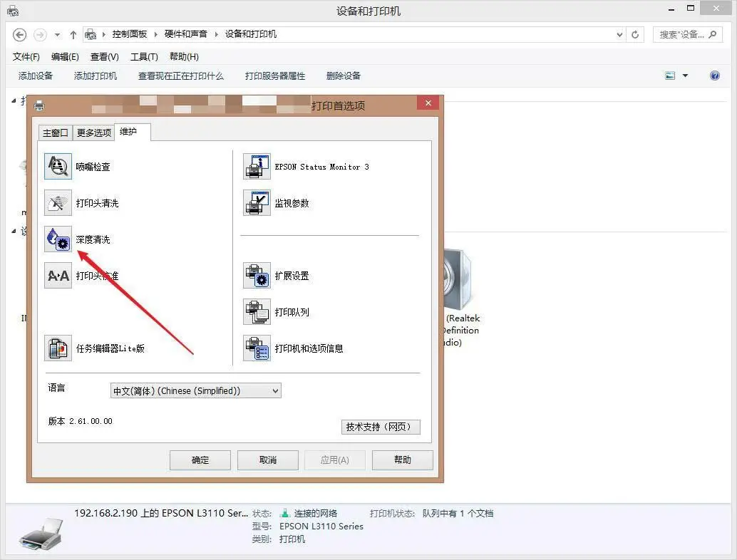Open the print queue (打印队列) icon
This screenshot has height=560, width=737.
click(x=257, y=311)
